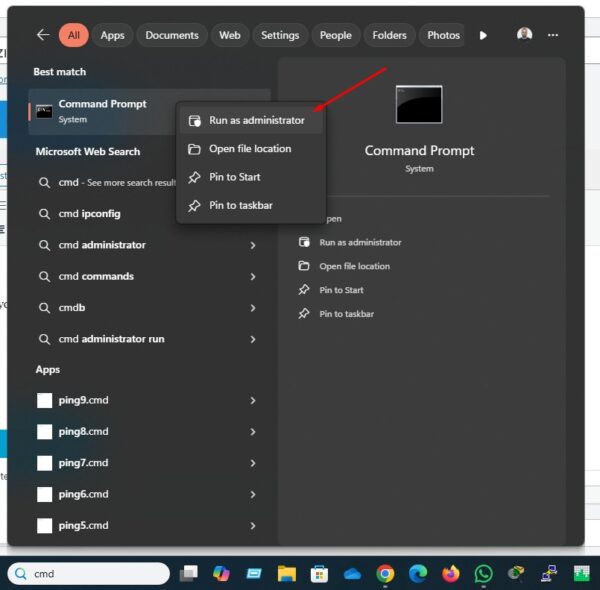Launch Copilot from the taskbar
Image resolution: width=600 pixels, height=590 pixels.
click(x=221, y=574)
